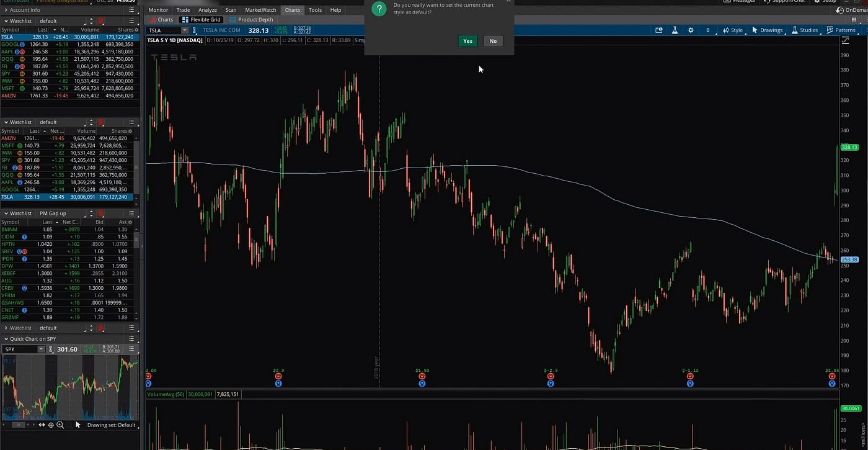Image resolution: width=868 pixels, height=450 pixels.
Task: Open PM Gap up watchlist hamburger menu
Action: pos(131,214)
